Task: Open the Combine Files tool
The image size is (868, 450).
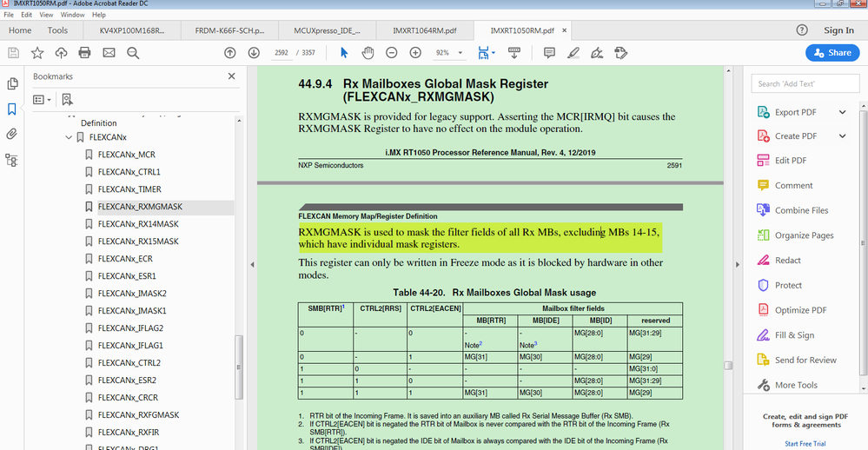Action: click(801, 210)
